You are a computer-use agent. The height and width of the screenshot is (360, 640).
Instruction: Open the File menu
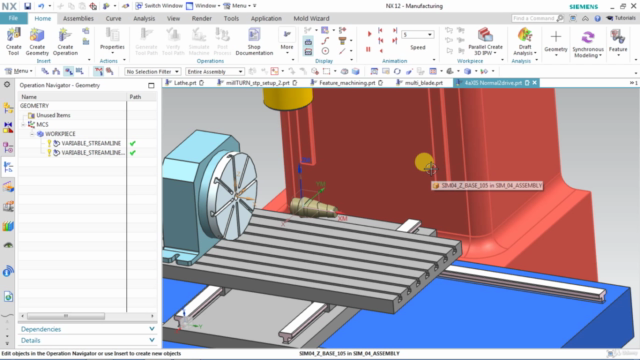[x=13, y=18]
